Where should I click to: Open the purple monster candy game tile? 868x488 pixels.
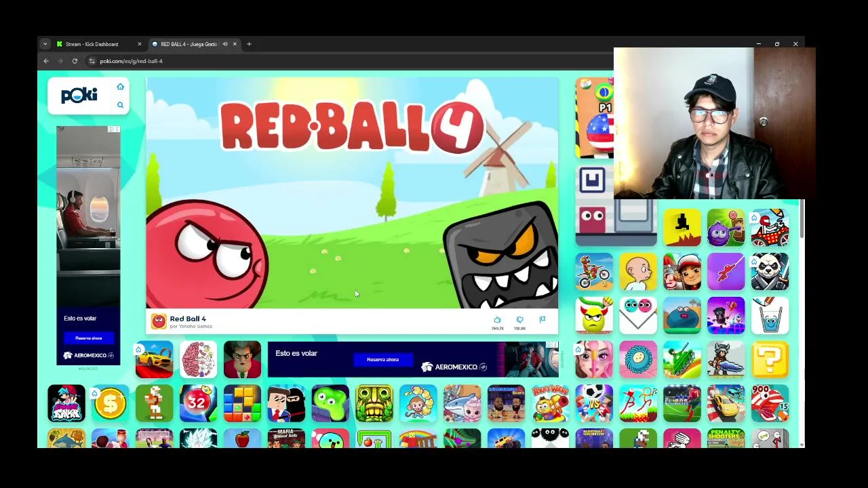coord(726,227)
